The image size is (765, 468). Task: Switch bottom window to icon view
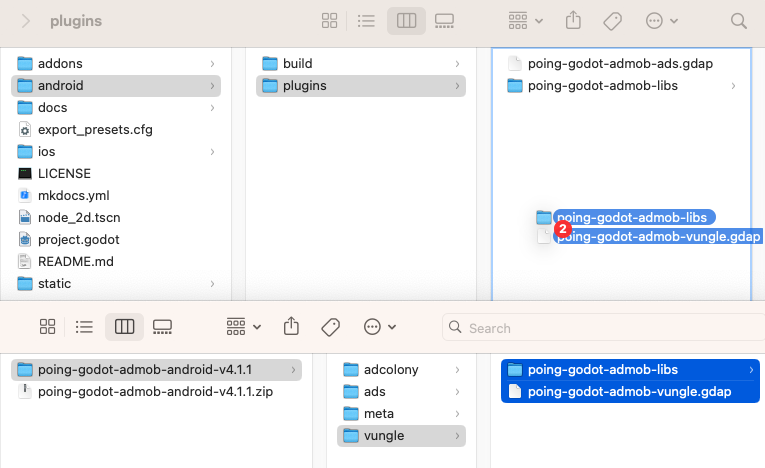coord(47,326)
